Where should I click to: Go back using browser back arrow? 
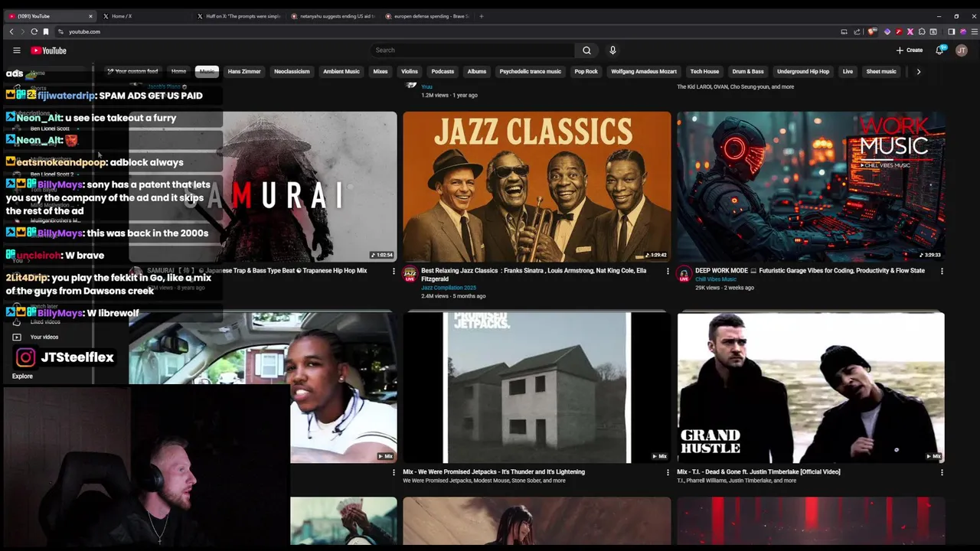[11, 31]
